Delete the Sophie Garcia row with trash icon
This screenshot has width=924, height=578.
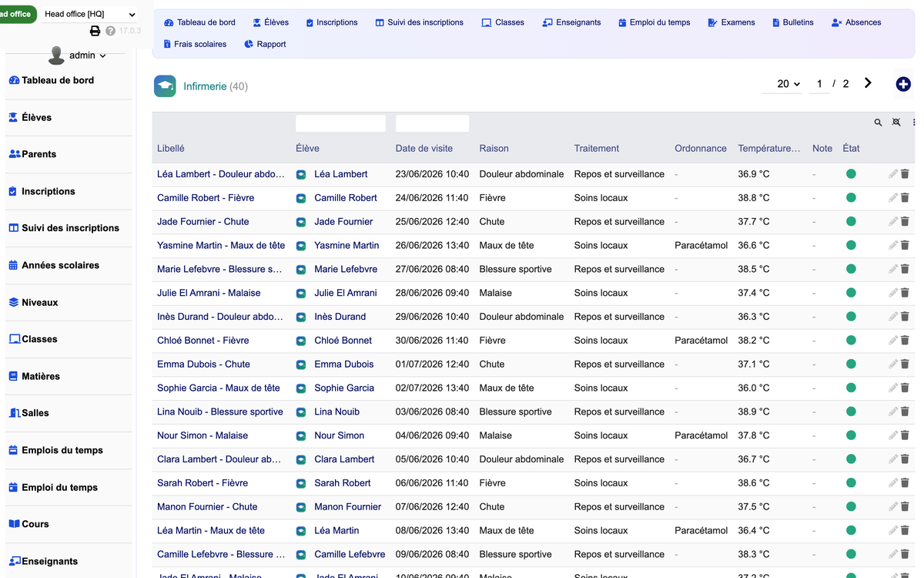point(905,388)
